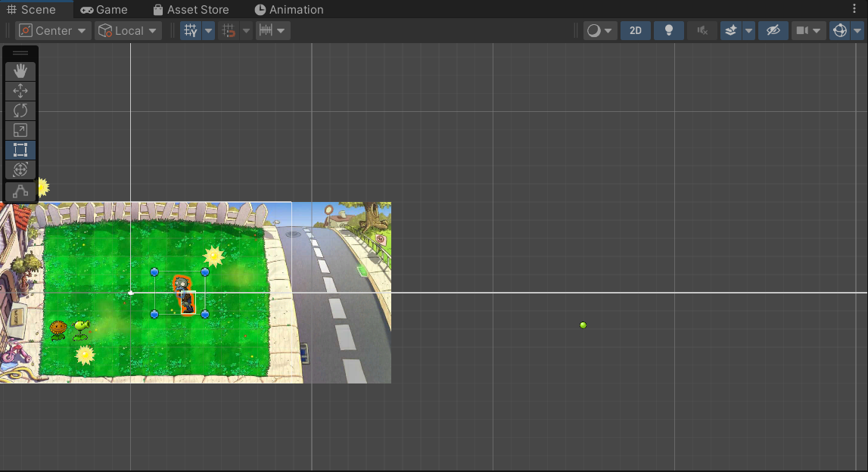This screenshot has width=868, height=472.
Task: Toggle scene lighting bulb
Action: pyautogui.click(x=668, y=31)
